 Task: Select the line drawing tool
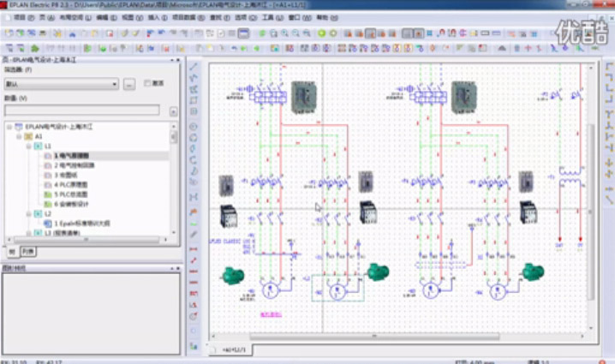(194, 67)
